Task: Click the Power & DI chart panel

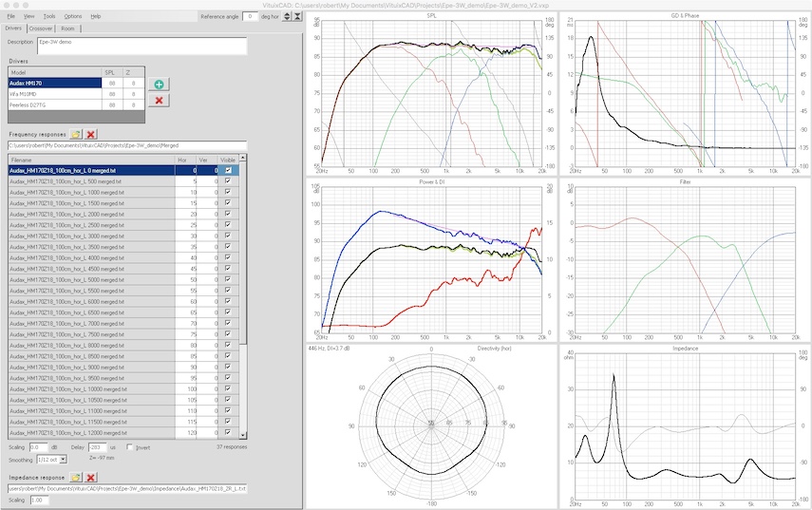Action: coord(431,259)
